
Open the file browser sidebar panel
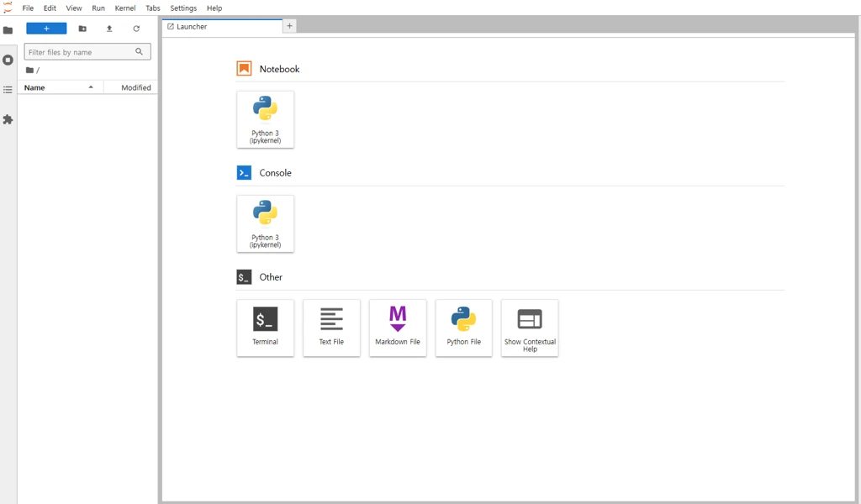(x=8, y=29)
